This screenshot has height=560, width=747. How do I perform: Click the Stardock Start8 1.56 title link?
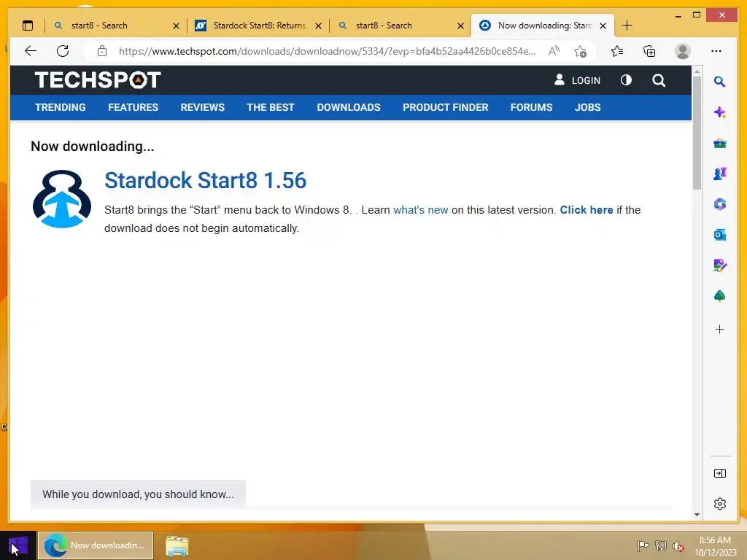[x=205, y=181]
